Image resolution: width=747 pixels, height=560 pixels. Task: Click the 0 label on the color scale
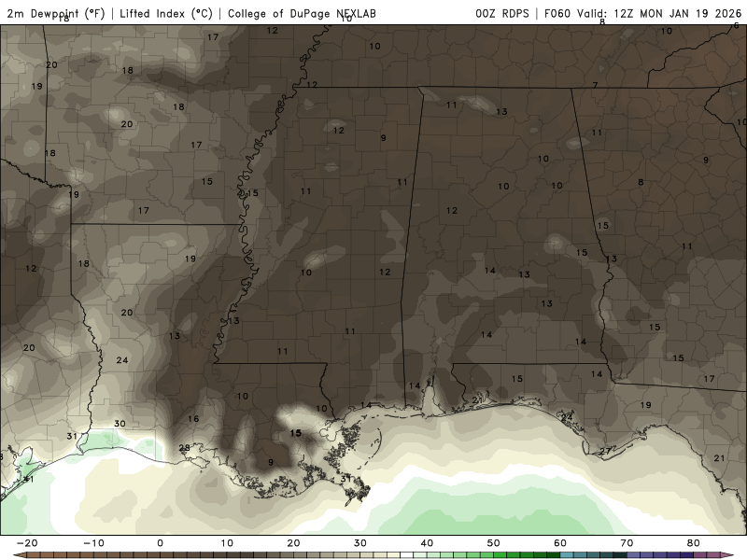160,543
